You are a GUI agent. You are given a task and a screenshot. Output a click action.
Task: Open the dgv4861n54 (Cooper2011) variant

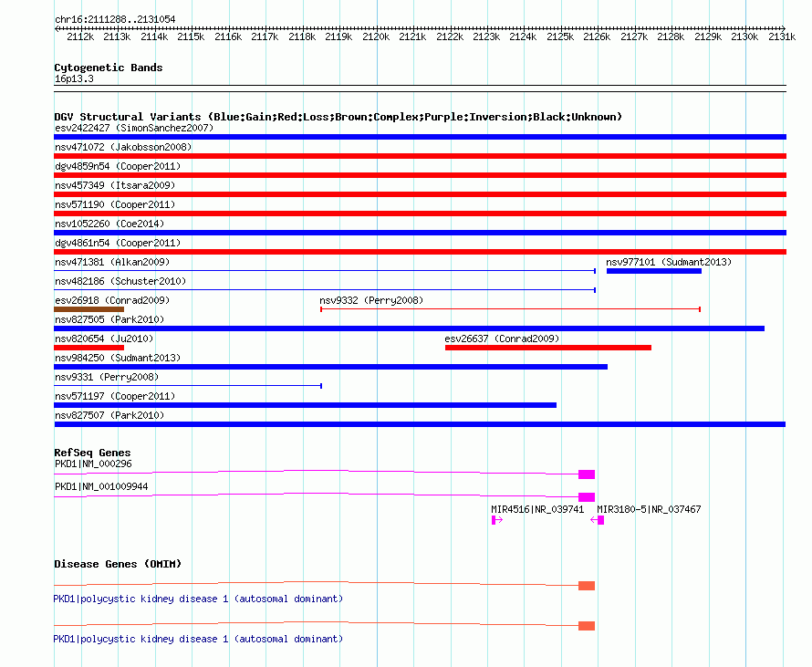point(420,252)
